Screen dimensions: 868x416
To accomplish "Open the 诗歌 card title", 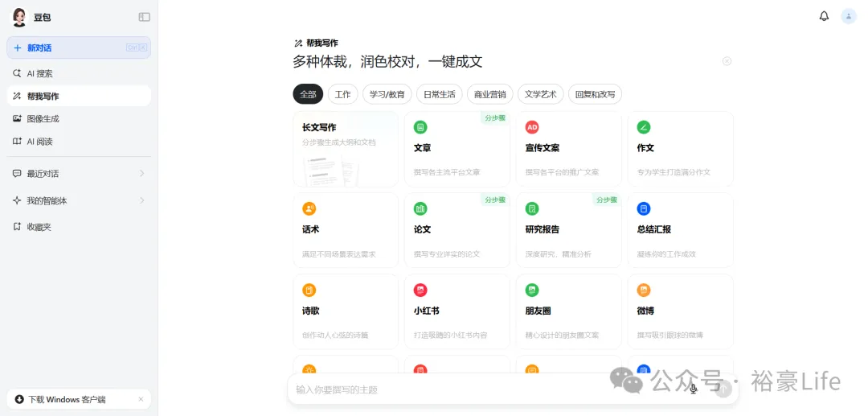I will pyautogui.click(x=310, y=311).
